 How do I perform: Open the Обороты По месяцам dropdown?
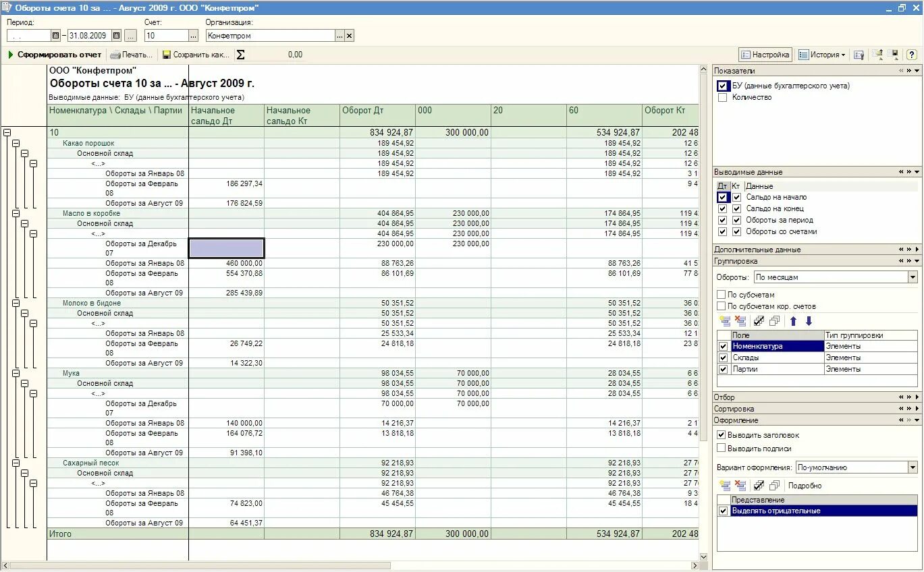(x=913, y=277)
